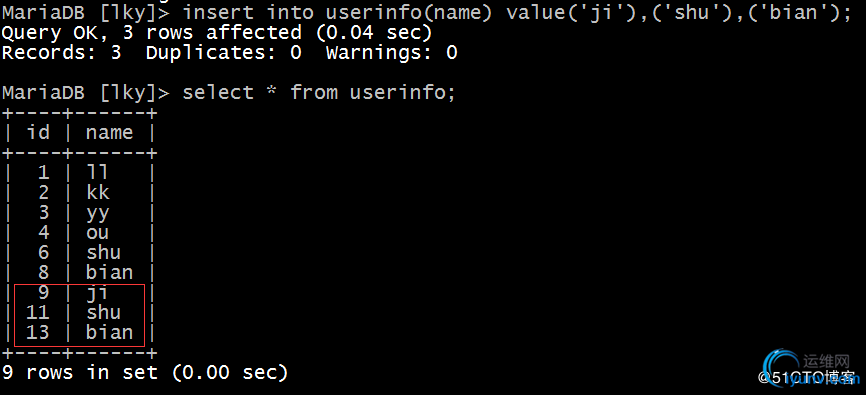Click the ji row with id 9
Screen dimensions: 866x395
pos(78,292)
